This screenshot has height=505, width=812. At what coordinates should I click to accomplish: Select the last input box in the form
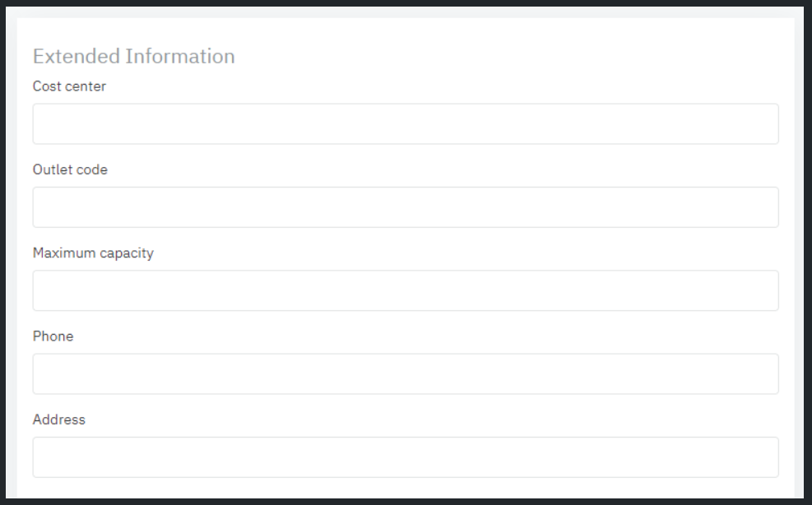(406, 457)
